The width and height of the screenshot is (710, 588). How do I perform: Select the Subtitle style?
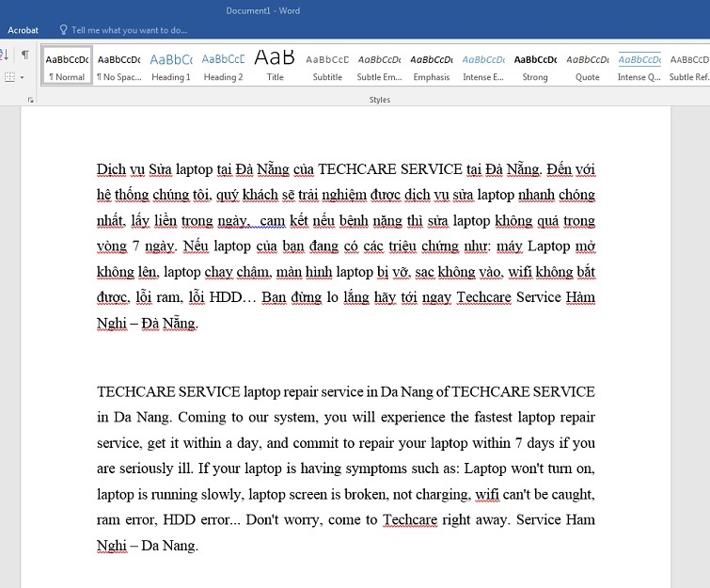coord(327,65)
